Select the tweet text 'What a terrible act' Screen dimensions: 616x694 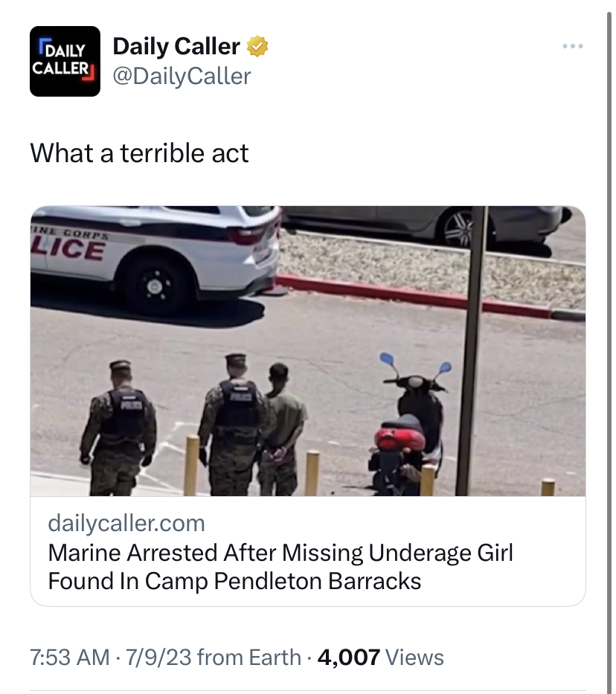[139, 153]
